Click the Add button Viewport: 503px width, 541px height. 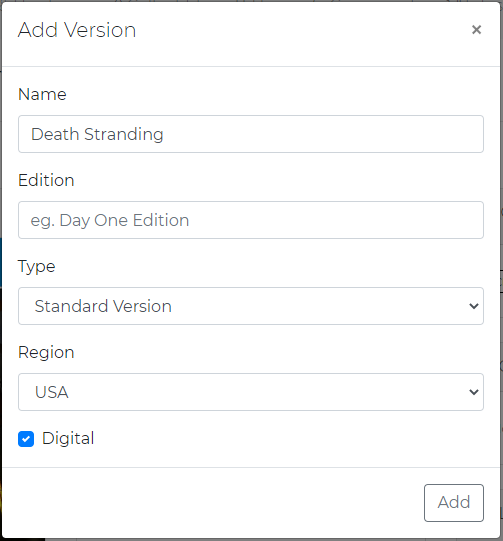[454, 503]
